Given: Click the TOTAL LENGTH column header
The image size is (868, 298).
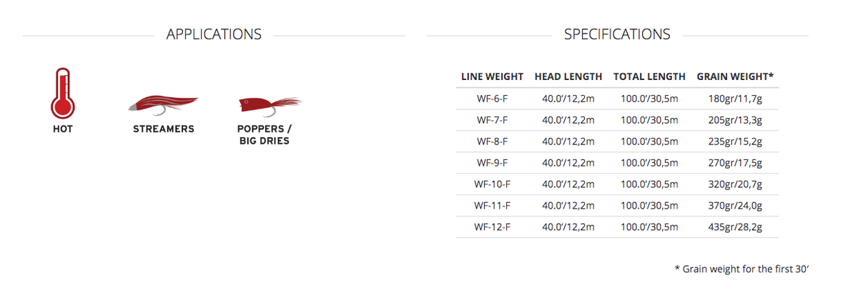Looking at the screenshot, I should 649,76.
